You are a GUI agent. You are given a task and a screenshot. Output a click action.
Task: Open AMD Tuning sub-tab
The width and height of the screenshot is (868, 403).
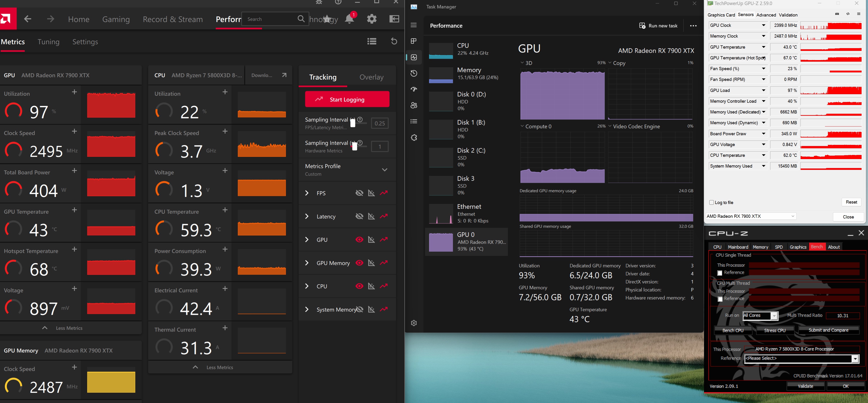[x=49, y=42]
